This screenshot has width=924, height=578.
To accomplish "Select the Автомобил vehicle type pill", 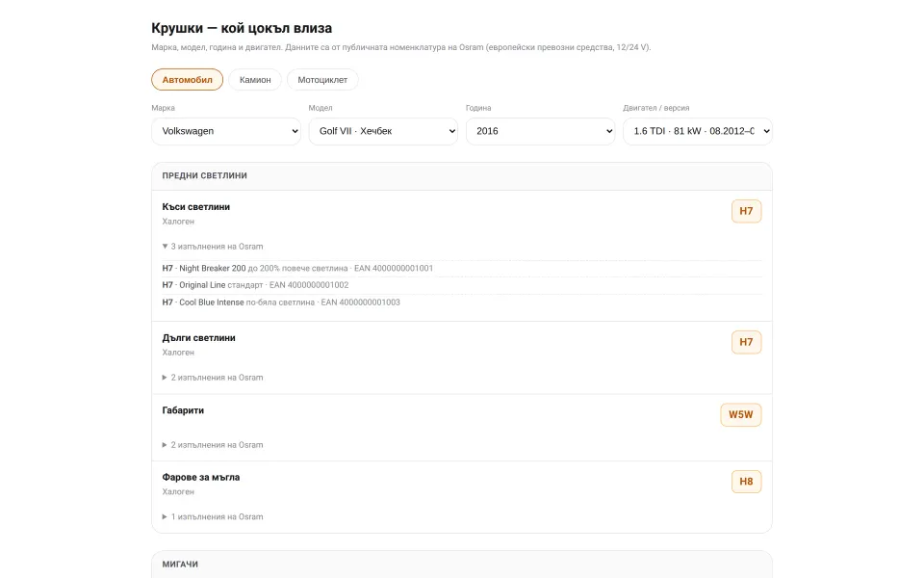I will (187, 80).
